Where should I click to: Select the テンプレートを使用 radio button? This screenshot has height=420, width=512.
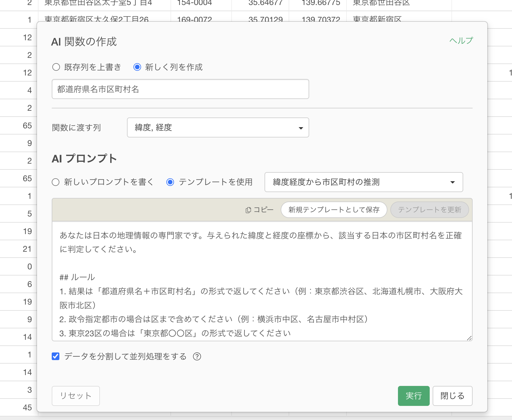(170, 182)
